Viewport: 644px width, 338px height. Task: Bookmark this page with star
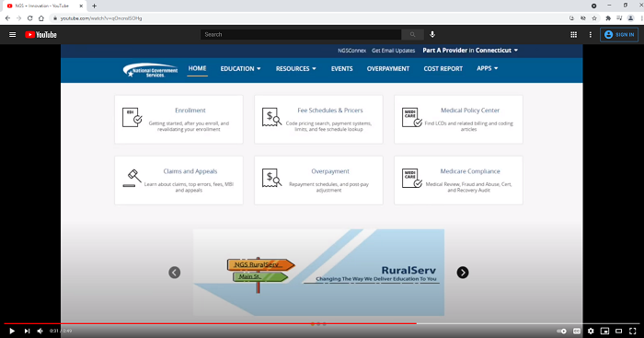(594, 18)
